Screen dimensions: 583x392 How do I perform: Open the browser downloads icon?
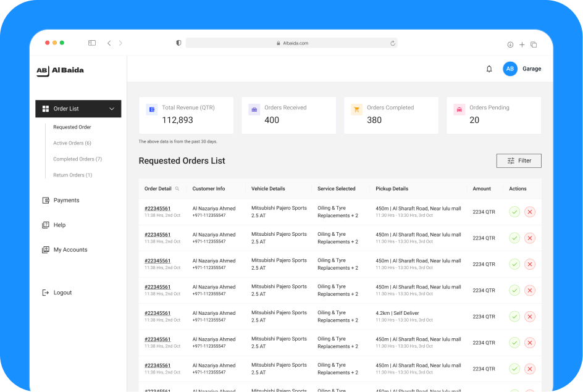(510, 44)
